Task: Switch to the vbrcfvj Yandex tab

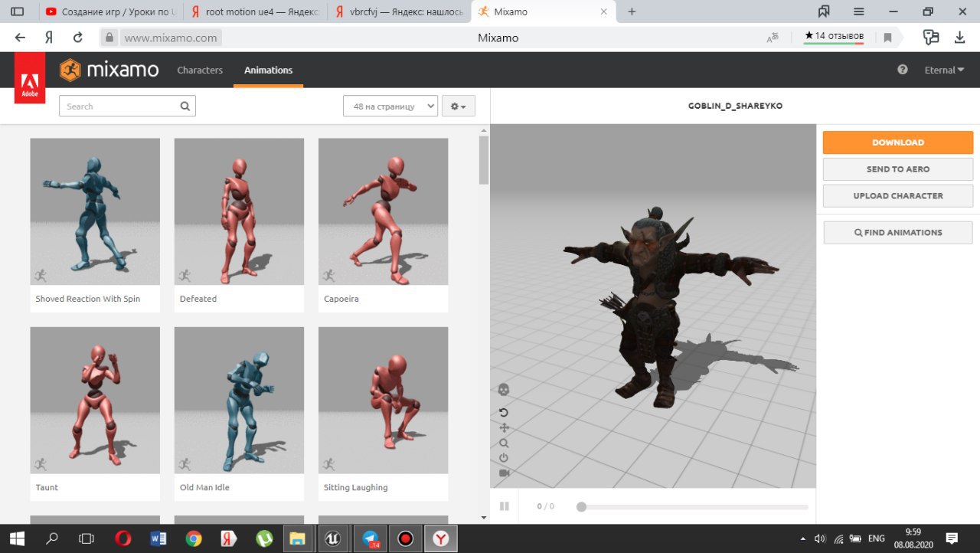Action: click(x=400, y=11)
